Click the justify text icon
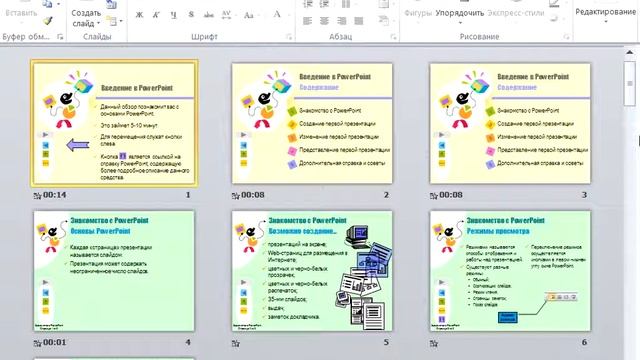Viewport: 640px width, 360px height. (x=359, y=20)
